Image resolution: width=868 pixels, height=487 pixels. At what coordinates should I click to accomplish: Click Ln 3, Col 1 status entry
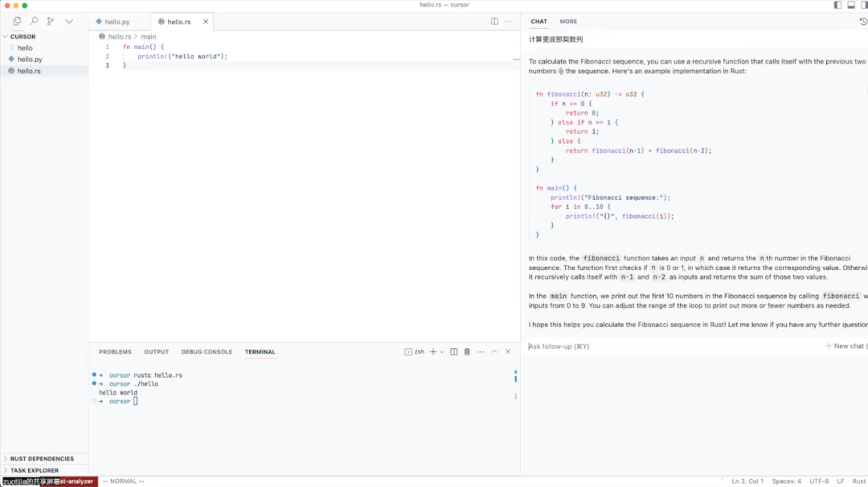tap(747, 481)
